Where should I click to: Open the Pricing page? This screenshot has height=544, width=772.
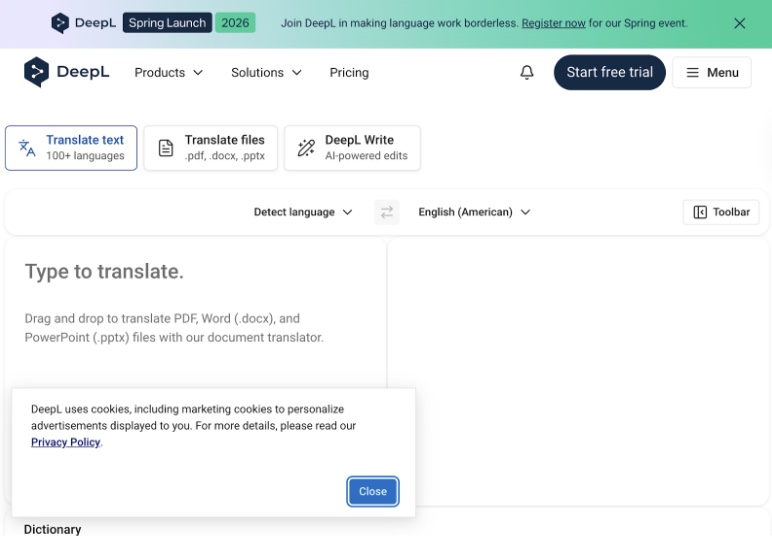349,72
